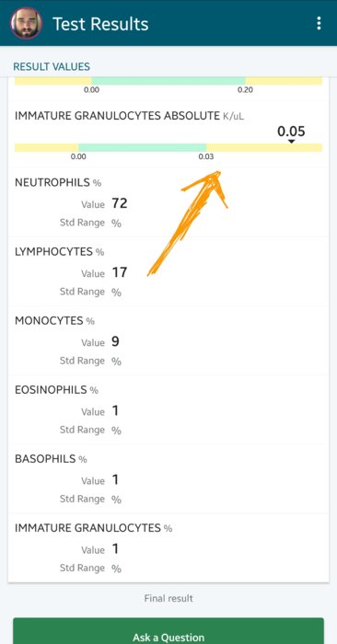Screen dimensions: 337x644
Task: Select the LYMPHOCYTES % row
Action: [x=168, y=271]
